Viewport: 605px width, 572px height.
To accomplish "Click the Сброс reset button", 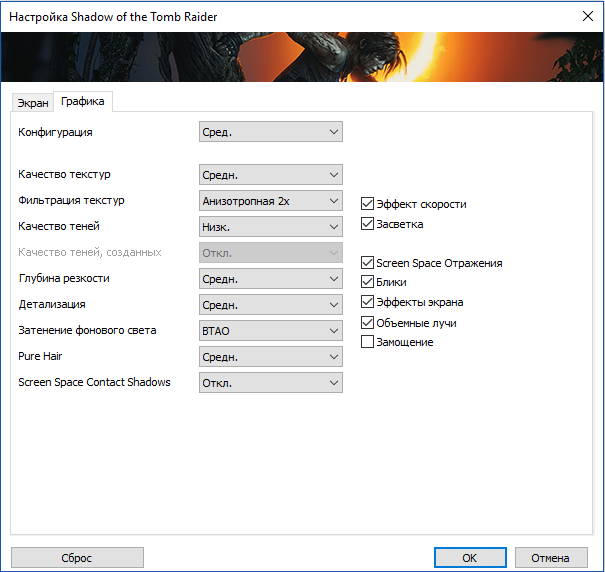I will [x=77, y=558].
